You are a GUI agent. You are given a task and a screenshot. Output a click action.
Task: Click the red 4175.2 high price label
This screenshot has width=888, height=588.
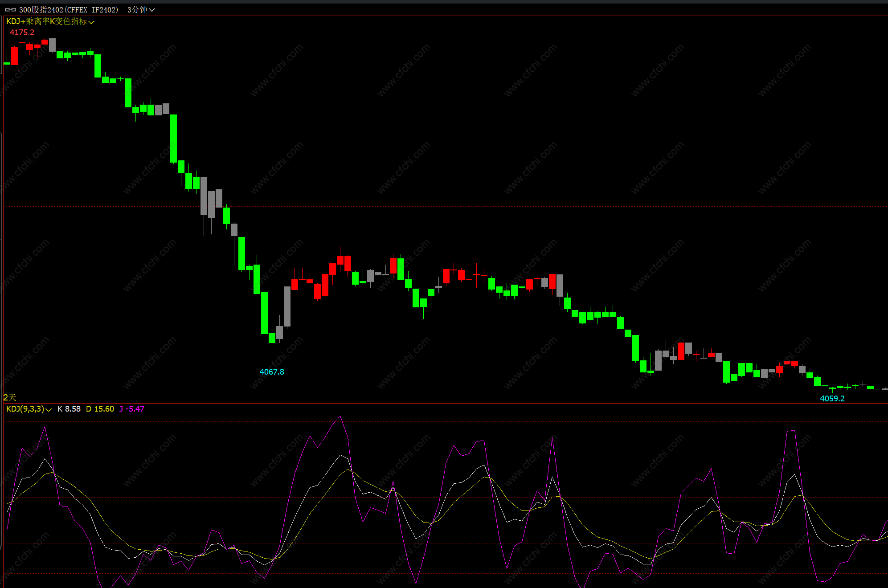[x=22, y=33]
